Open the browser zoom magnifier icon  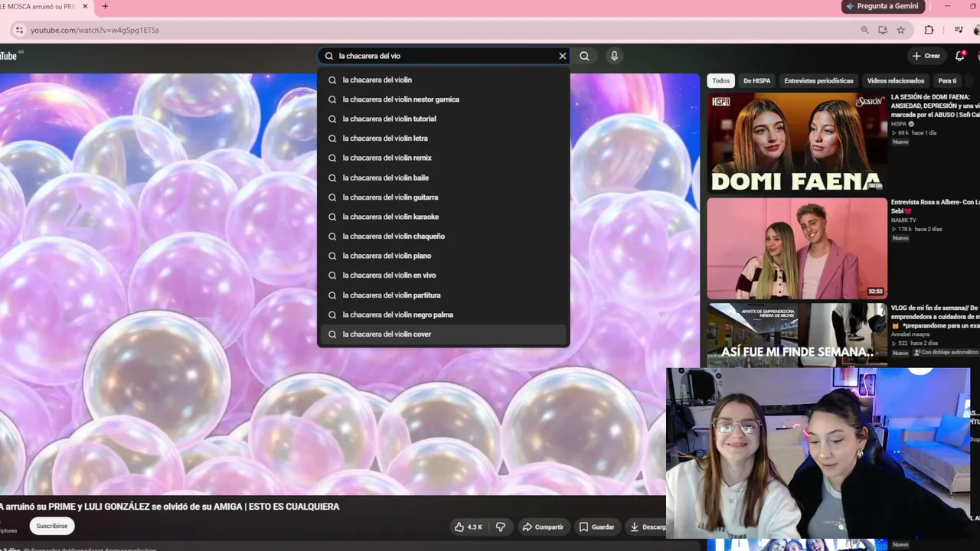click(864, 30)
